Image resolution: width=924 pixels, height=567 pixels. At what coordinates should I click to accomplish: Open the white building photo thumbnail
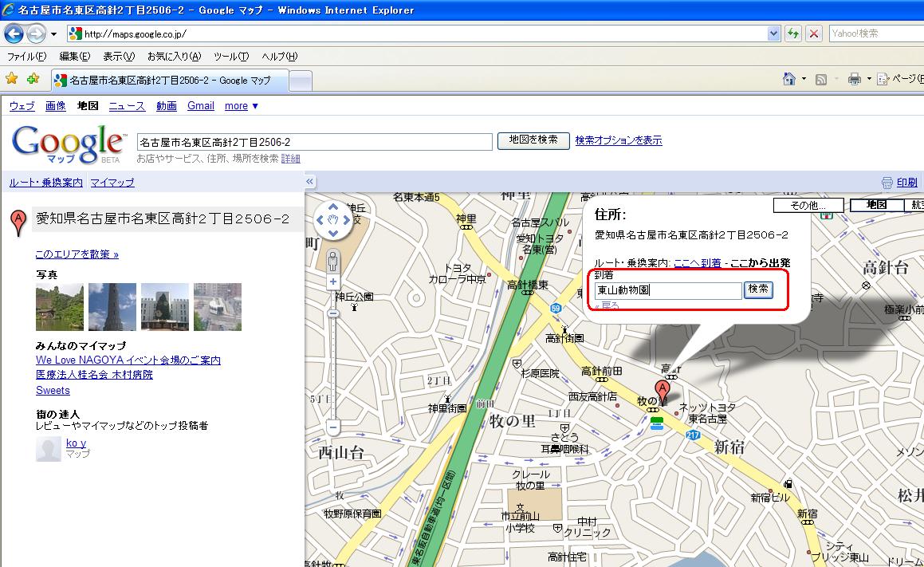coord(165,306)
